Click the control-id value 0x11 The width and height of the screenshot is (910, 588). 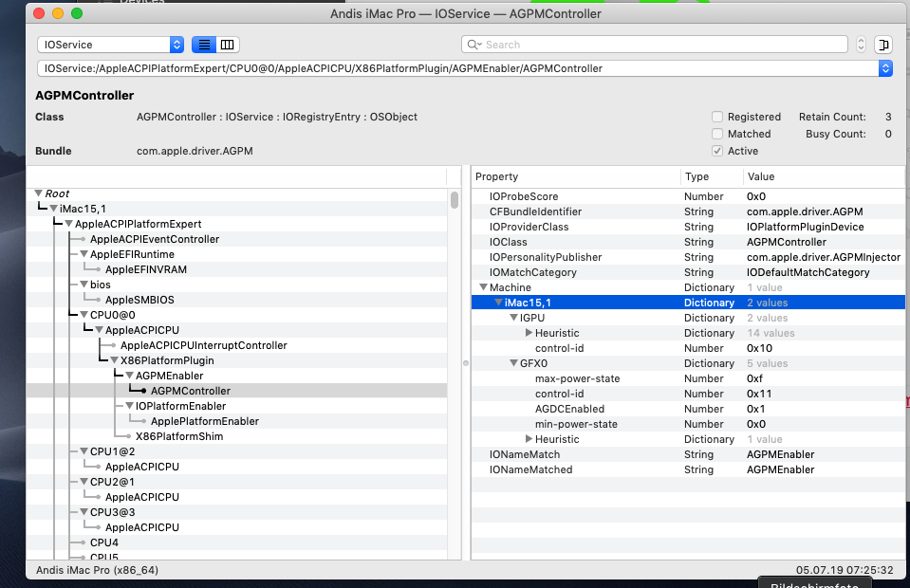click(759, 394)
